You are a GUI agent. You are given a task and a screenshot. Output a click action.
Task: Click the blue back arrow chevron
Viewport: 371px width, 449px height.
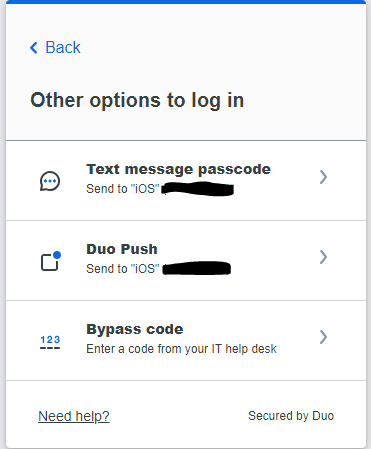click(x=34, y=48)
